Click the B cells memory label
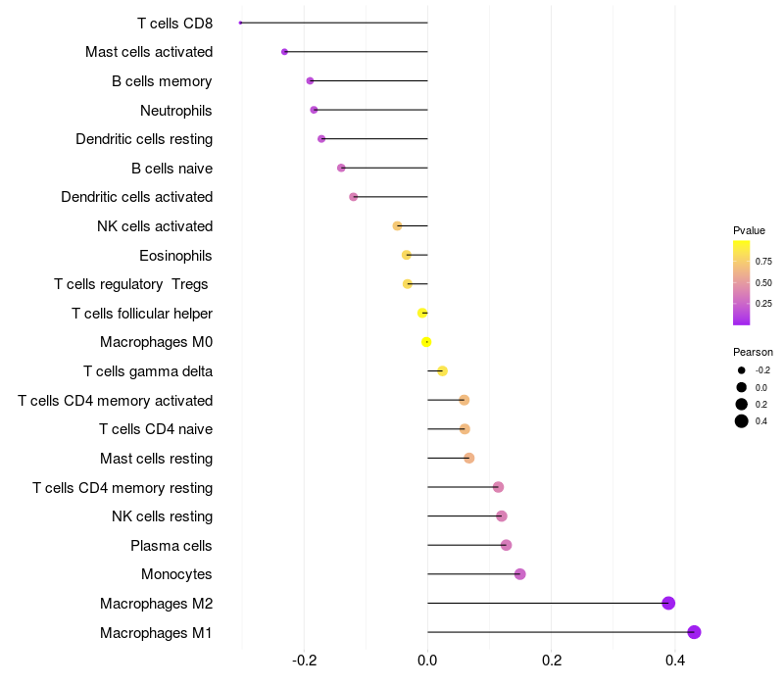This screenshot has height=686, width=784. click(162, 81)
